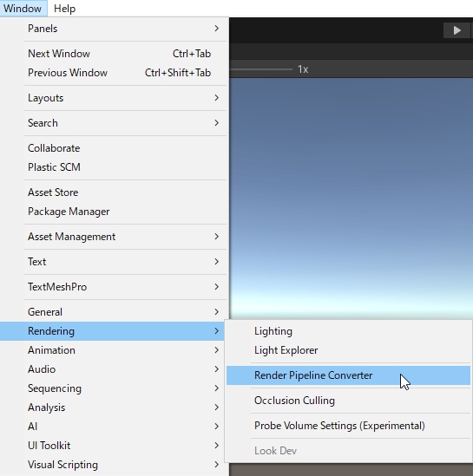Click the chevron arrow beside Layouts
473x476 pixels.
tap(217, 98)
